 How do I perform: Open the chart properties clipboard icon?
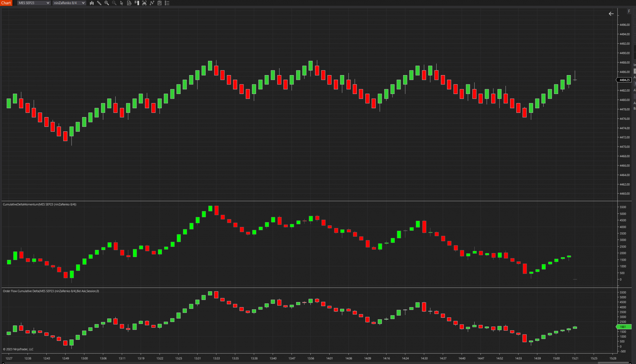(x=160, y=3)
